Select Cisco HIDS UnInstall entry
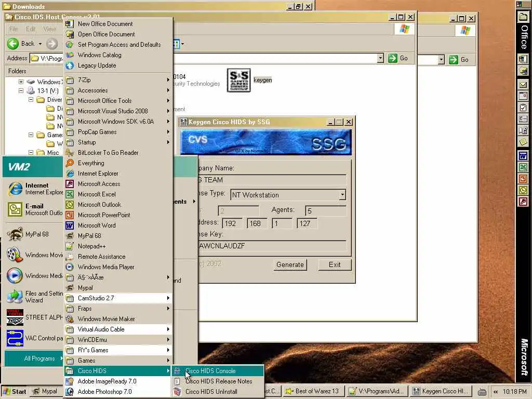Image resolution: width=532 pixels, height=399 pixels. (218, 392)
